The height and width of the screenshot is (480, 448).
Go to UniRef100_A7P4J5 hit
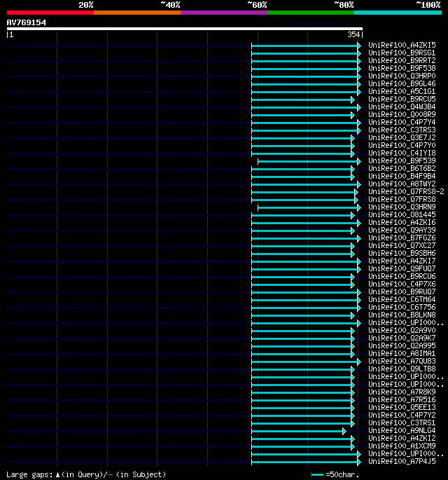coord(402,461)
